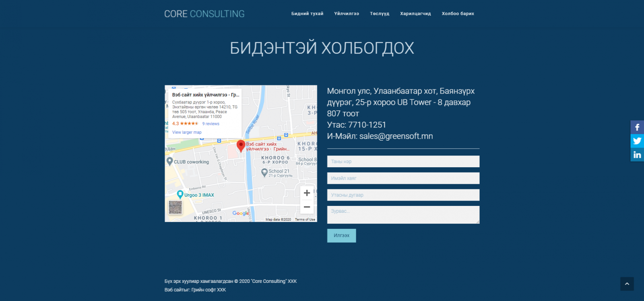Image resolution: width=644 pixels, height=301 pixels.
Task: Focus the Таны нэр input field
Action: [403, 161]
